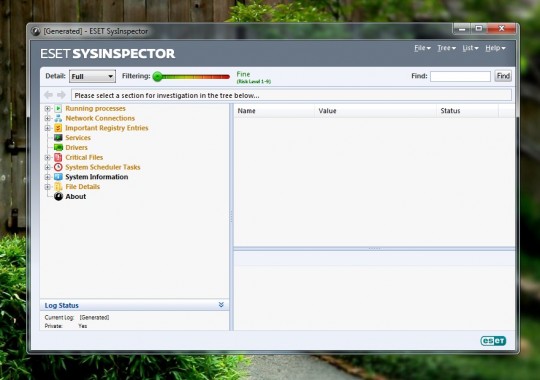Screen dimensions: 540x380
Task: Click the File Details folder icon
Action: point(58,187)
